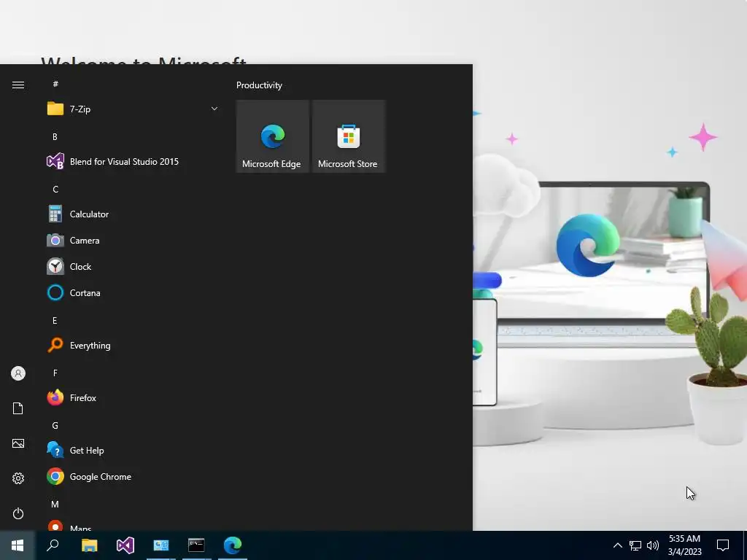Viewport: 747px width, 560px height.
Task: Open Cortana from the app list
Action: (x=133, y=293)
